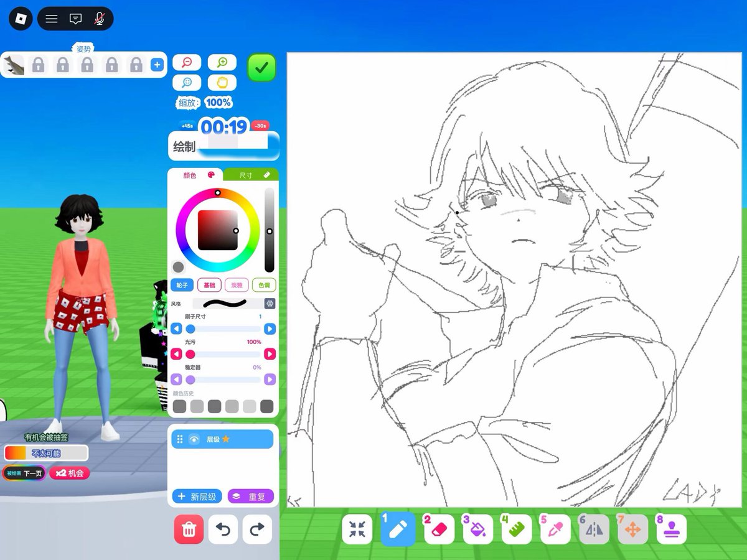
Task: Select the 层级 layer row
Action: [x=222, y=439]
